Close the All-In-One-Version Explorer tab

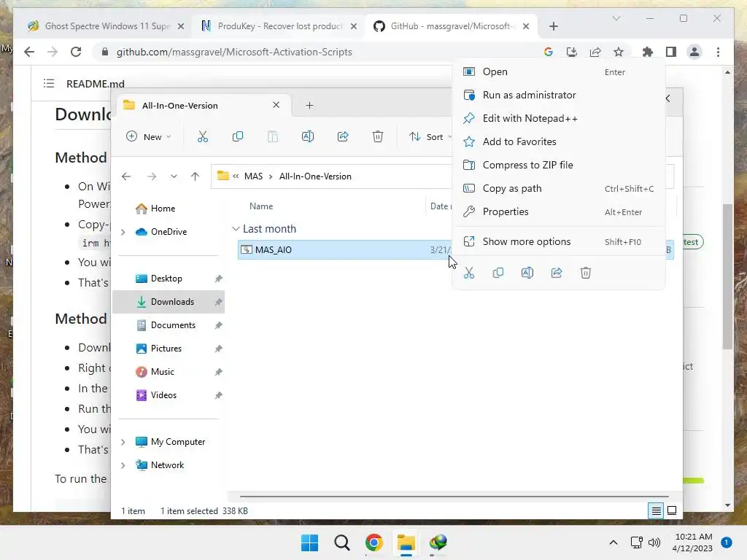point(276,105)
